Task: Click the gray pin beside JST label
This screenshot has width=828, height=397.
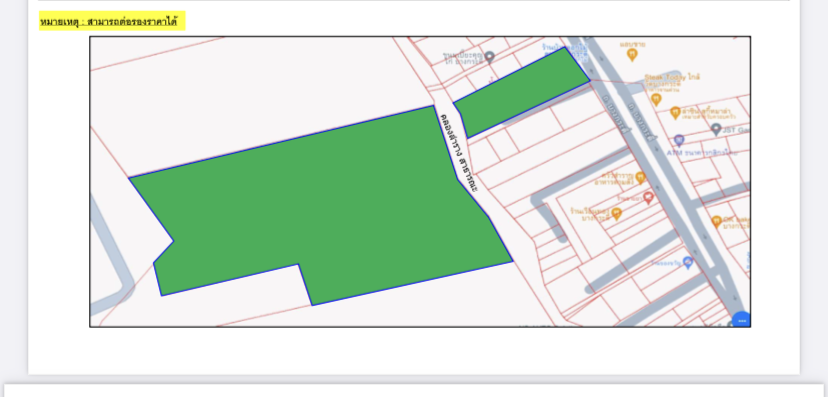Action: point(716,129)
